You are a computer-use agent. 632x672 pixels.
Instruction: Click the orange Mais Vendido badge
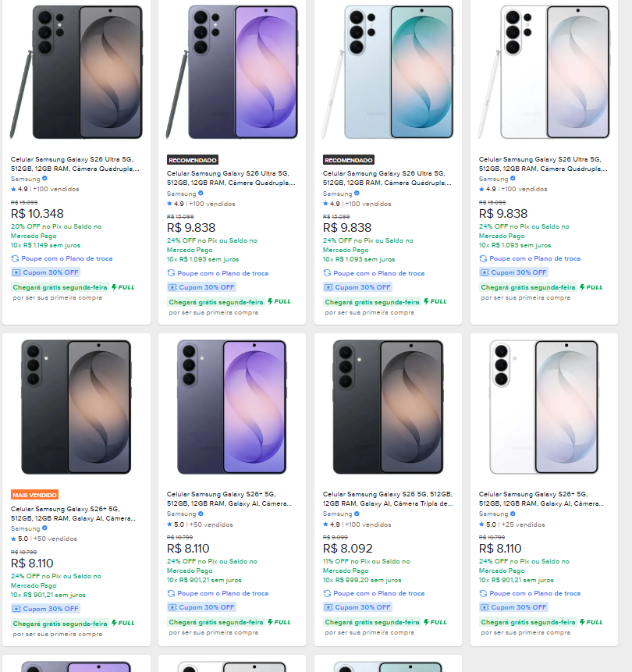pyautogui.click(x=34, y=495)
